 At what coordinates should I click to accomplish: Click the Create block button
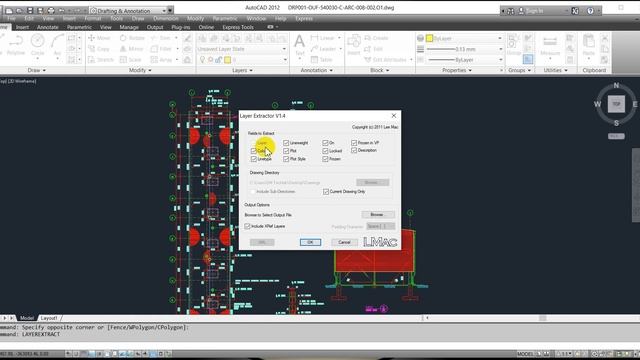click(x=376, y=38)
